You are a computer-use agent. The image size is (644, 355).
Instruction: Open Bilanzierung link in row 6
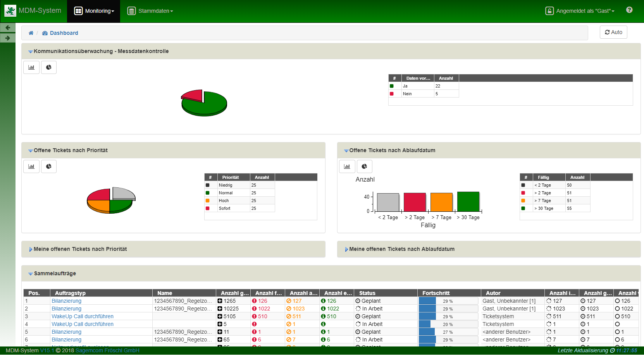tap(67, 340)
